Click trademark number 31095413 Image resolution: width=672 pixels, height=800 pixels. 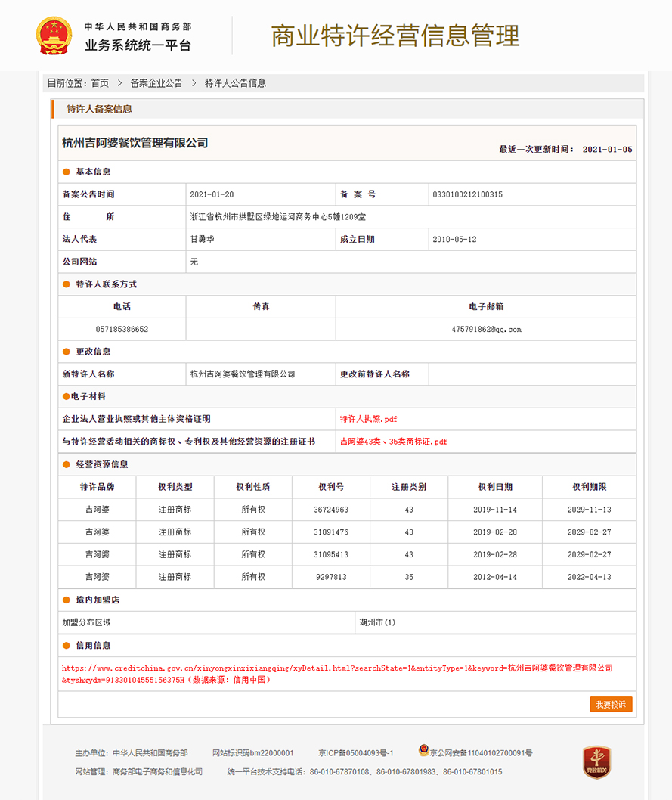[x=331, y=554]
